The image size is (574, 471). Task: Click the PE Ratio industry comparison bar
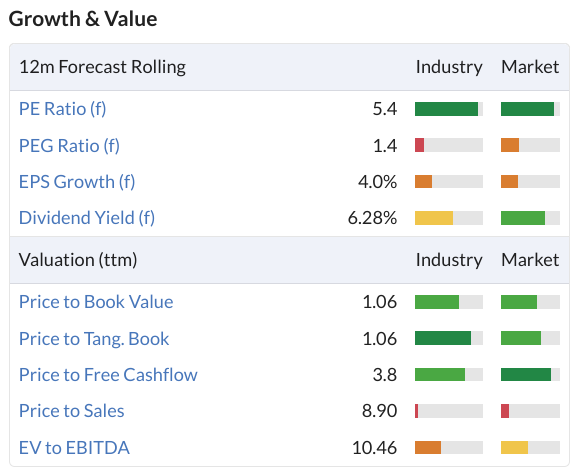tap(449, 109)
